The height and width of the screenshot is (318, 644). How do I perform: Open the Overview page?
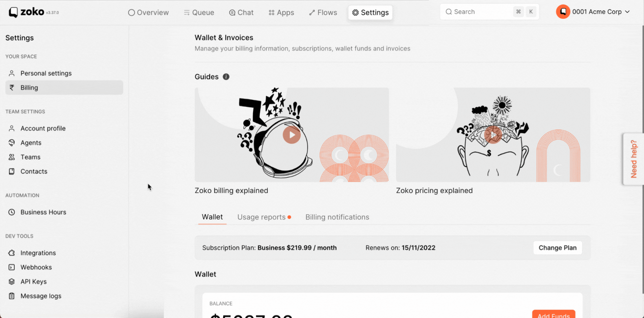click(x=149, y=13)
